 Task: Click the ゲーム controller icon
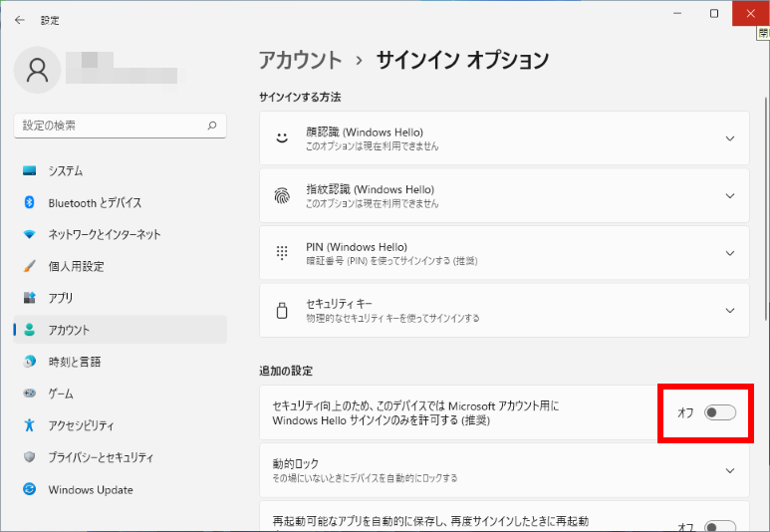[30, 394]
